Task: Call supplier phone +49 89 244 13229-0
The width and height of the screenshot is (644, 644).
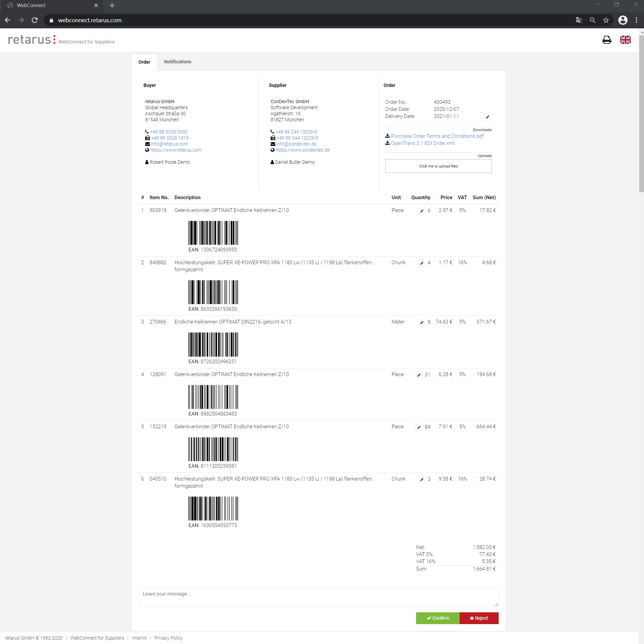Action: pos(296,132)
